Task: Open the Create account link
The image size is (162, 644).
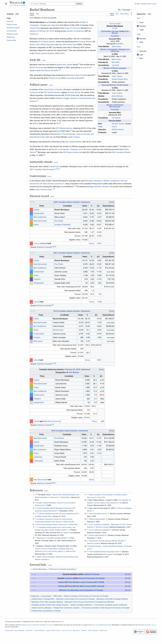Action: click(x=146, y=4)
